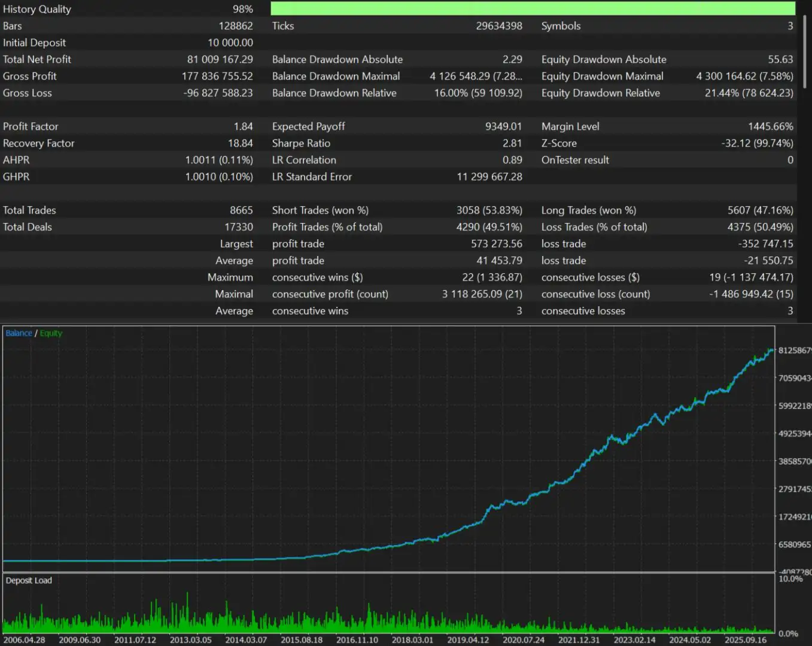Select Equity Drawdown Relative value 21.44% (78 624.23)
The width and height of the screenshot is (812, 646).
pos(749,93)
